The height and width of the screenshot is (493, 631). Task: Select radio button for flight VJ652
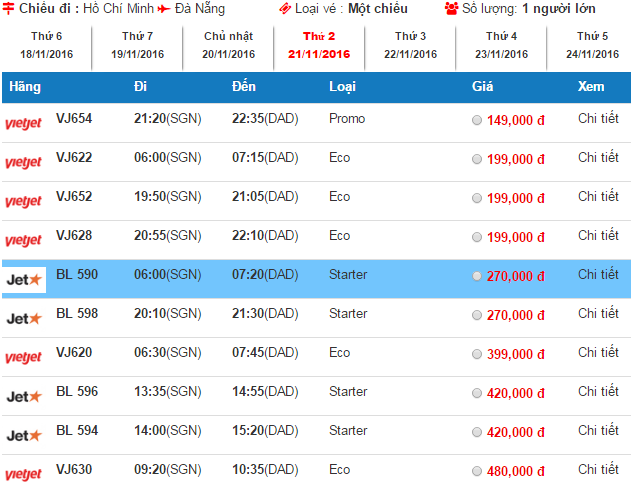(477, 198)
